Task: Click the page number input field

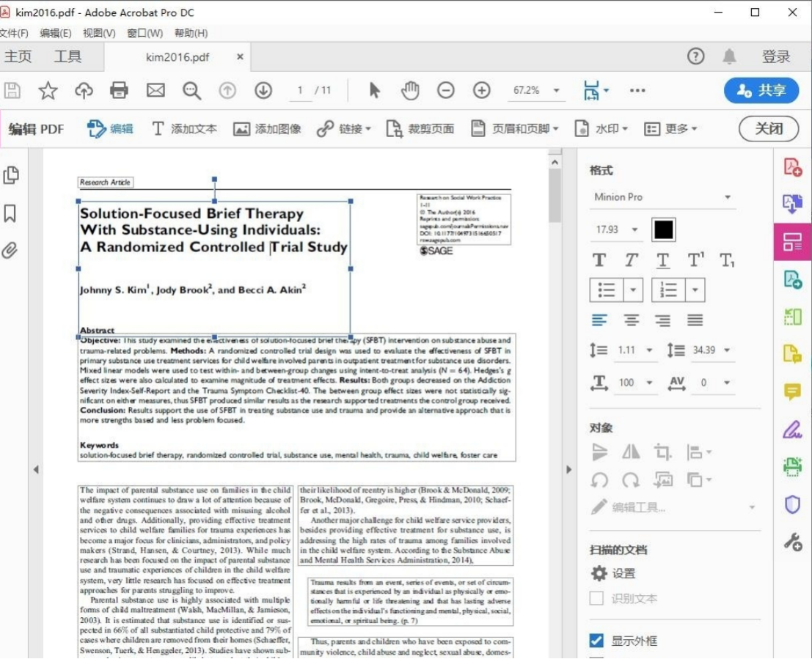Action: 300,91
